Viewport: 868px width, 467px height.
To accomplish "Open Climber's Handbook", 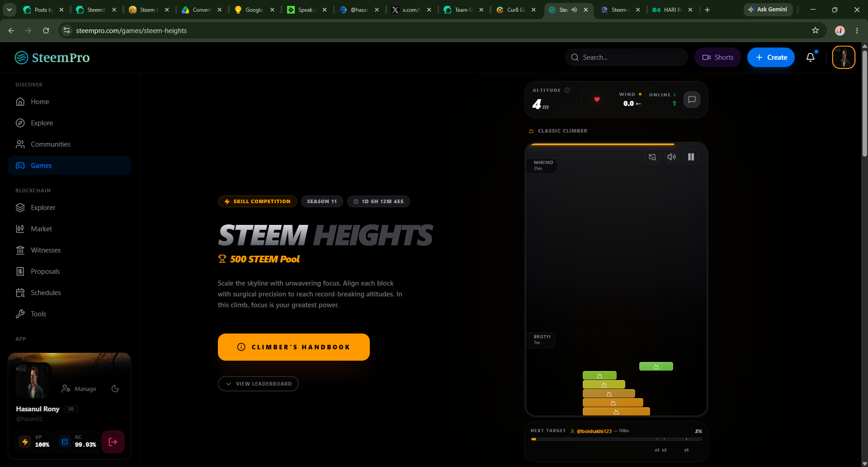I will pos(294,347).
